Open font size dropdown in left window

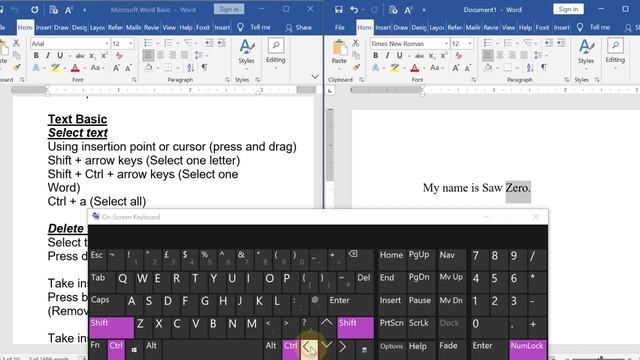pos(131,44)
